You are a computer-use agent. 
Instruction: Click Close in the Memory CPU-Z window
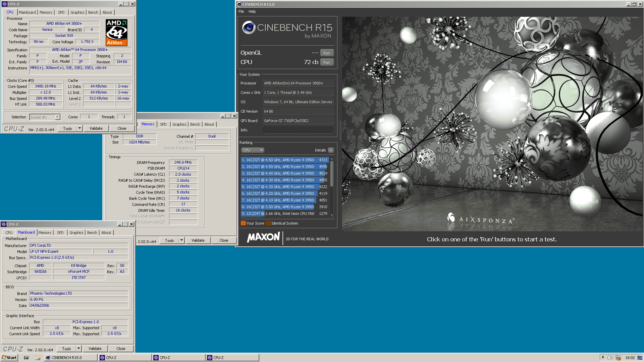pos(224,240)
